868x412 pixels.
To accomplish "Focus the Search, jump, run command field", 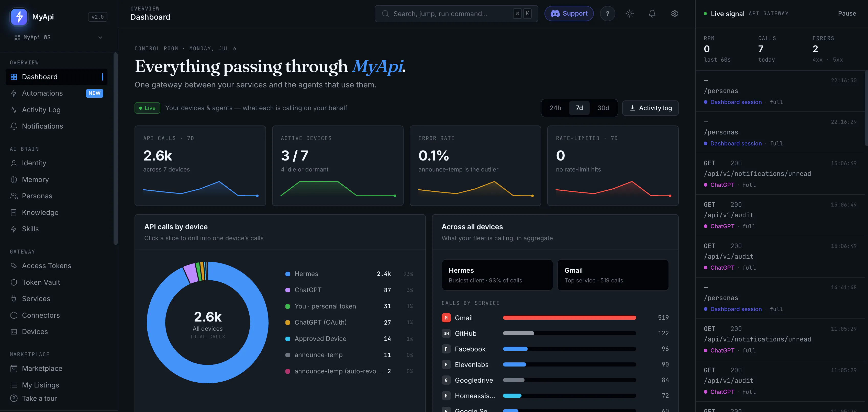I will click(456, 14).
